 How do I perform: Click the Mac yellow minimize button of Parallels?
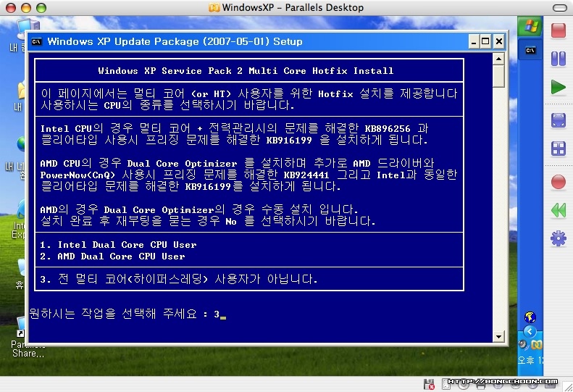26,8
